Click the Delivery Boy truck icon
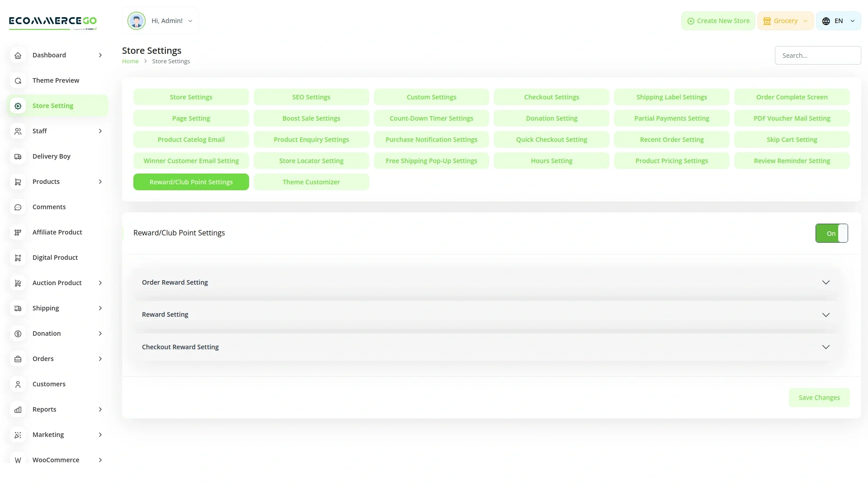Viewport: 868px width, 488px height. click(18, 156)
